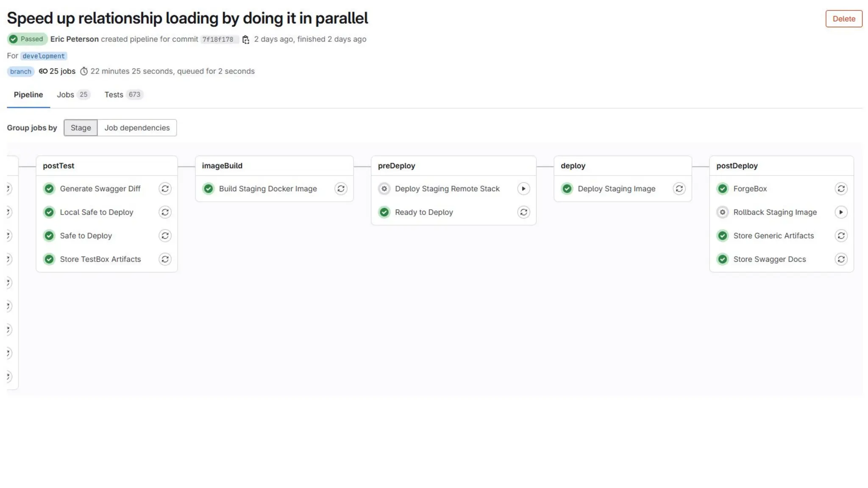
Task: Retry the ForgeBox job
Action: (x=841, y=189)
